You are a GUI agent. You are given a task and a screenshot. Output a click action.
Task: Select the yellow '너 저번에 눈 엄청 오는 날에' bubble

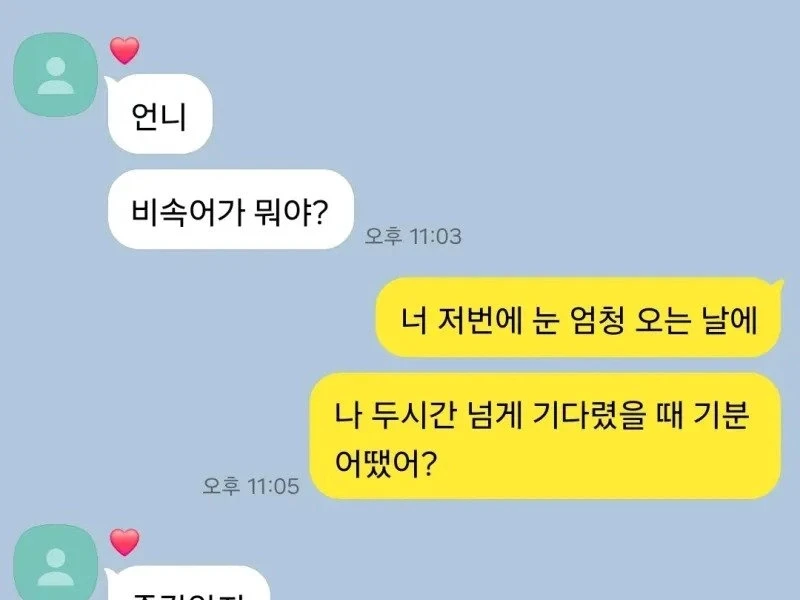pyautogui.click(x=578, y=317)
